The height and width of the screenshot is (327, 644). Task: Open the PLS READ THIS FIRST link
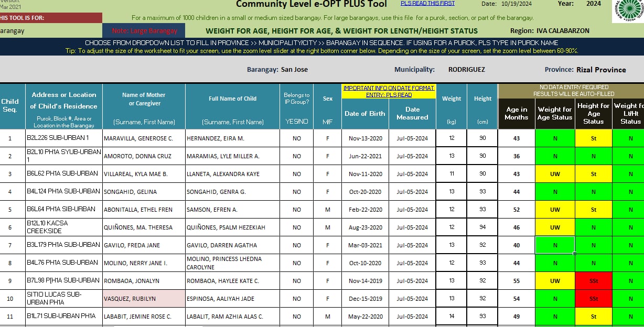click(428, 3)
